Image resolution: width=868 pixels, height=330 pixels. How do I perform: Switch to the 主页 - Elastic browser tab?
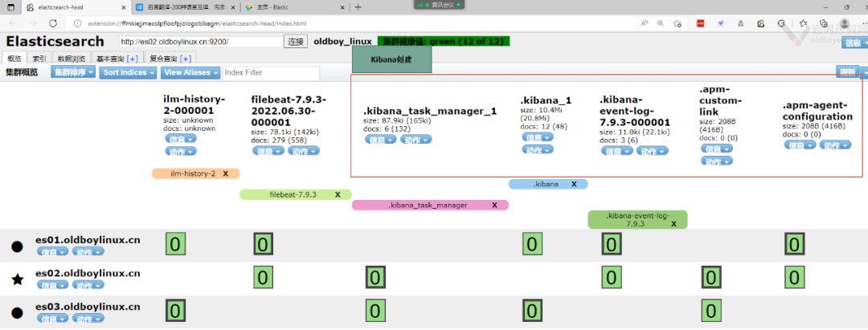294,7
